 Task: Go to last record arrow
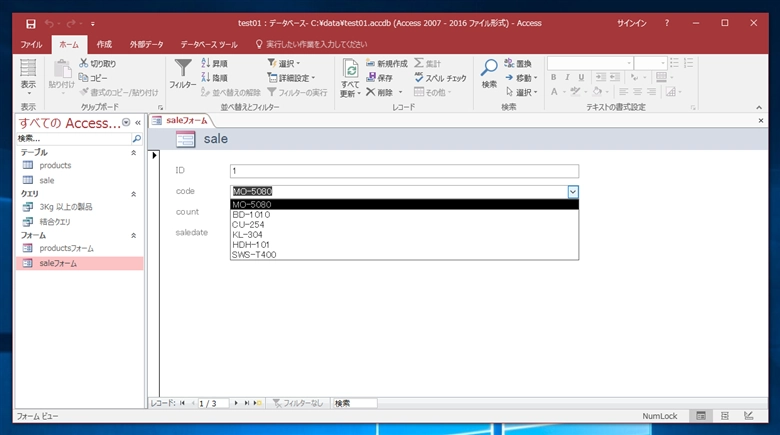[x=247, y=403]
